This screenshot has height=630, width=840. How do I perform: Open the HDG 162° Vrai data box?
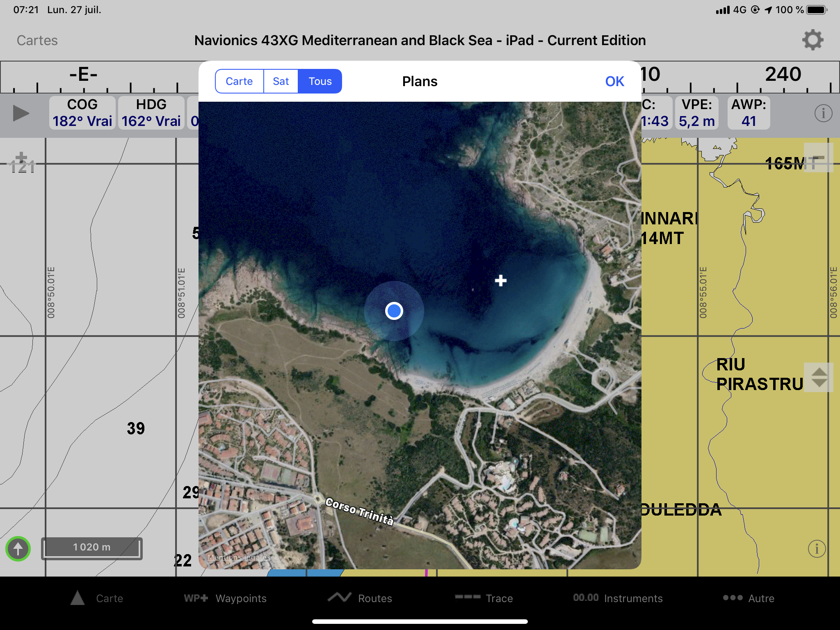151,113
